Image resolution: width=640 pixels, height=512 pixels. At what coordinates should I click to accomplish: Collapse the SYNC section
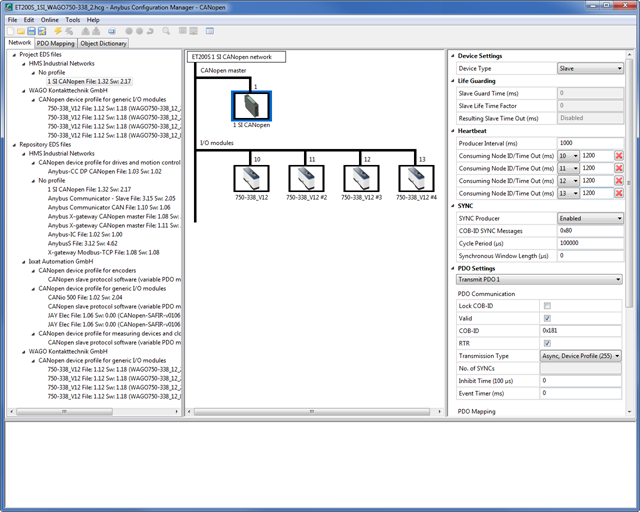453,206
